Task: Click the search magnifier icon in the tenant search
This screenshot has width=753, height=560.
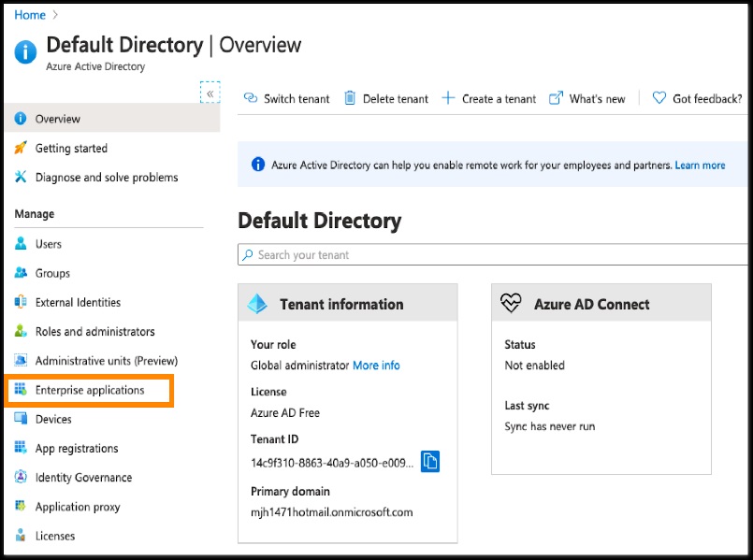Action: pos(248,254)
